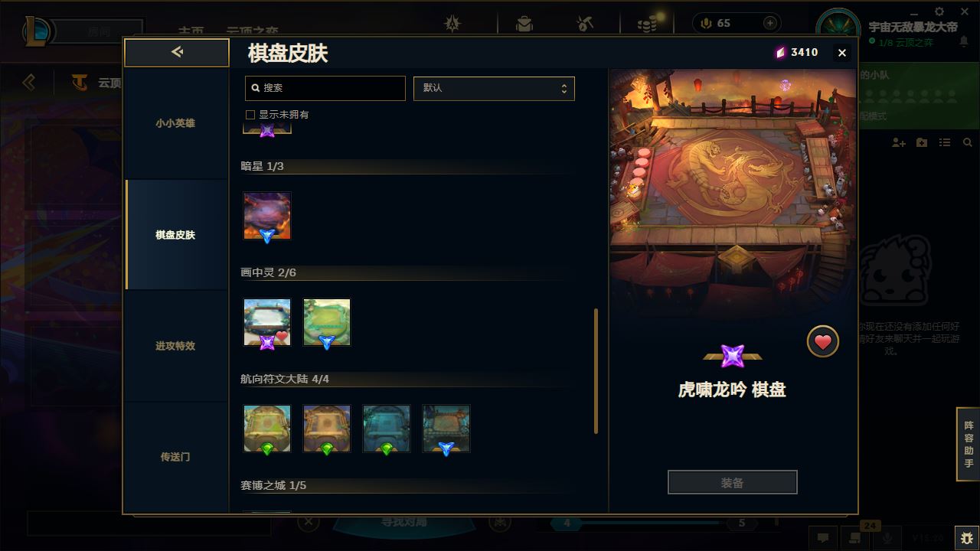This screenshot has width=980, height=551.
Task: Click the skin list vertical scrollbar
Action: tap(596, 371)
